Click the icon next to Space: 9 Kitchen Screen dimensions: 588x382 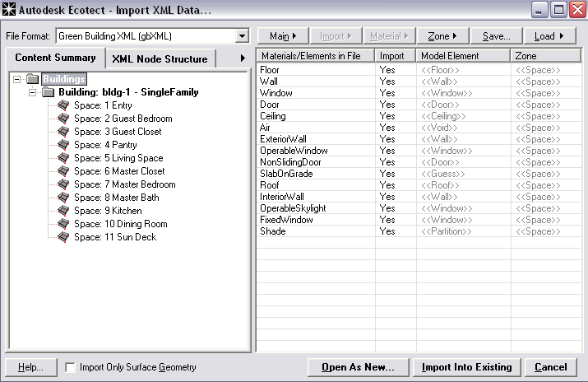63,211
